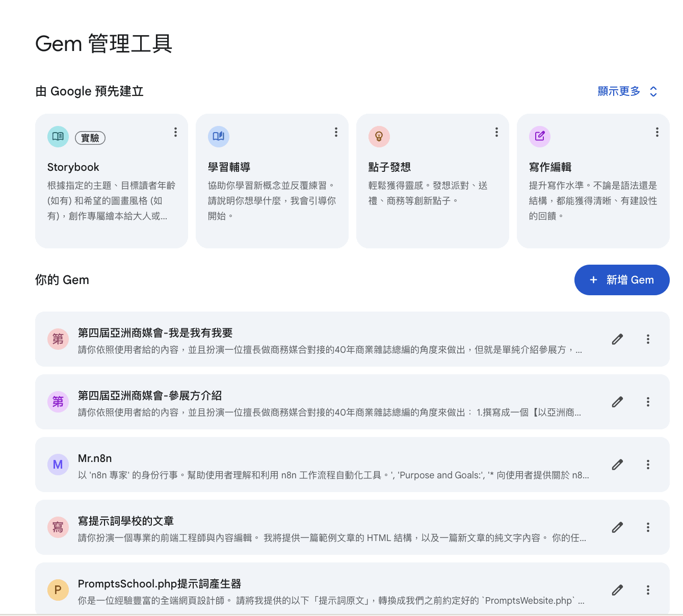Open the 寫作編輯 Gem title

[550, 167]
